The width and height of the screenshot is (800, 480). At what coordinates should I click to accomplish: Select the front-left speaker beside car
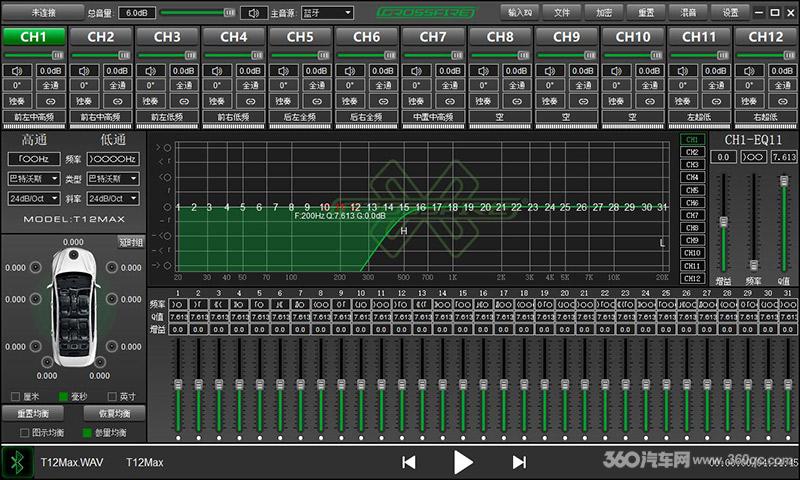click(36, 267)
